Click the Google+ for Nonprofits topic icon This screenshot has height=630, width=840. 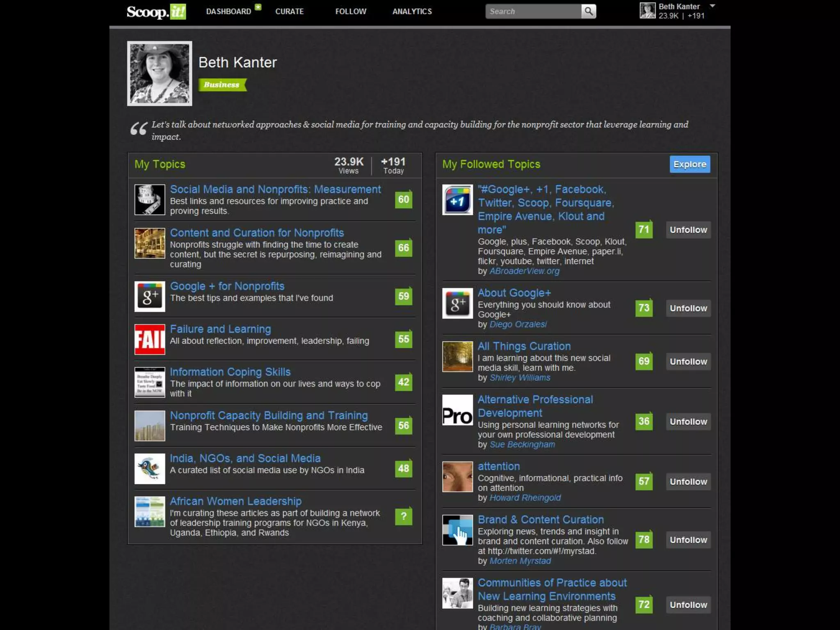pyautogui.click(x=150, y=296)
